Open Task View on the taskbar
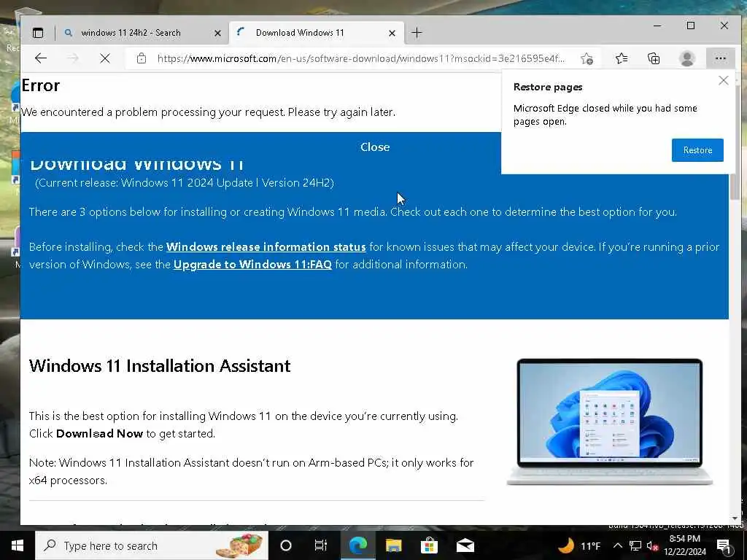747x560 pixels. point(321,545)
